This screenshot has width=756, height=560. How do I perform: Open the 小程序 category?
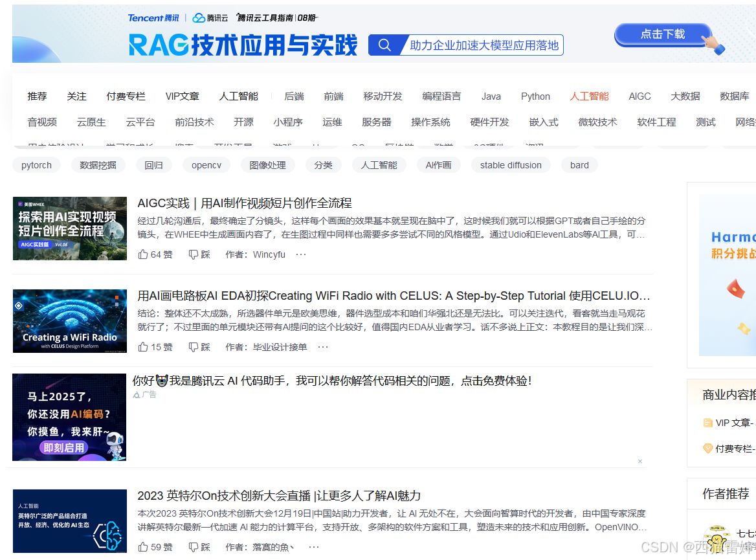[x=288, y=122]
